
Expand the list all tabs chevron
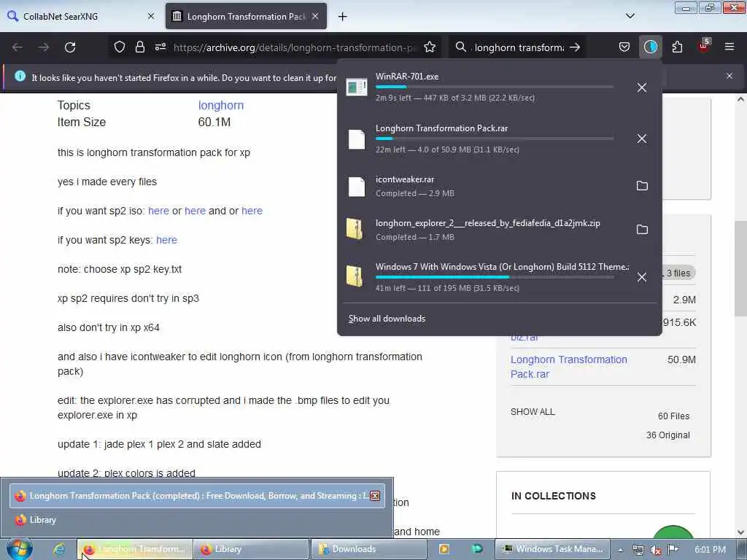630,16
